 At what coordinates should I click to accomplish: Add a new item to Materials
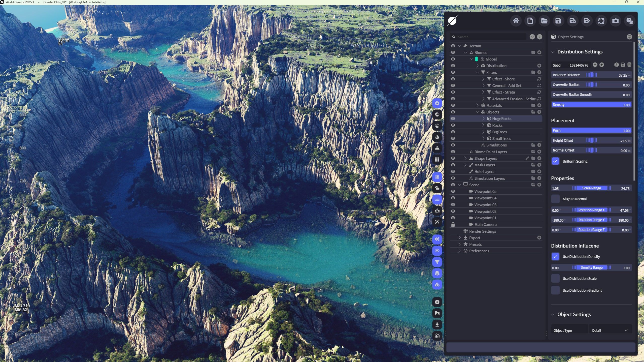539,105
